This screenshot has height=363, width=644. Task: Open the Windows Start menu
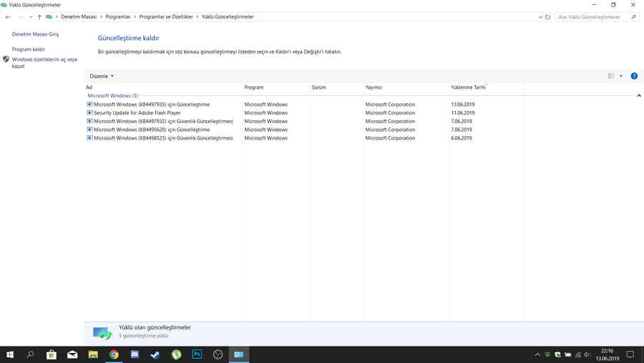(10, 354)
